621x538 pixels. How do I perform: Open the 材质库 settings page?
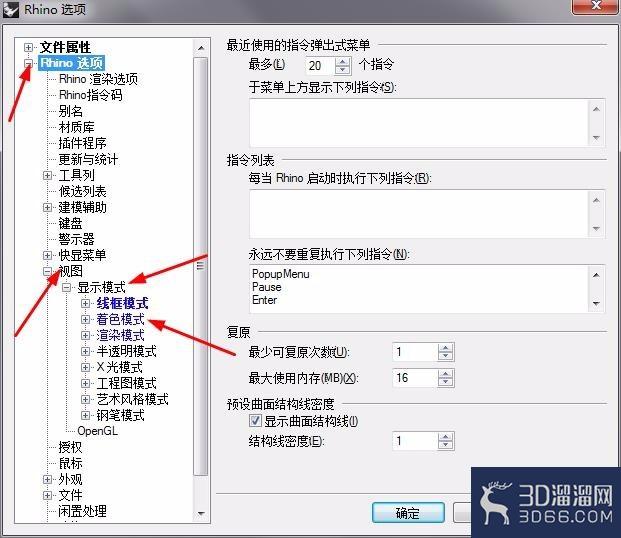point(76,127)
